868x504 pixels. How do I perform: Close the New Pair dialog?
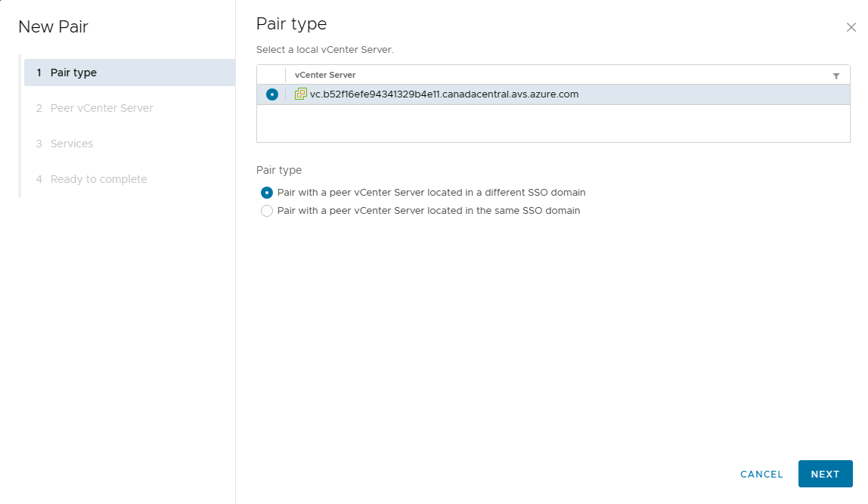(x=851, y=27)
